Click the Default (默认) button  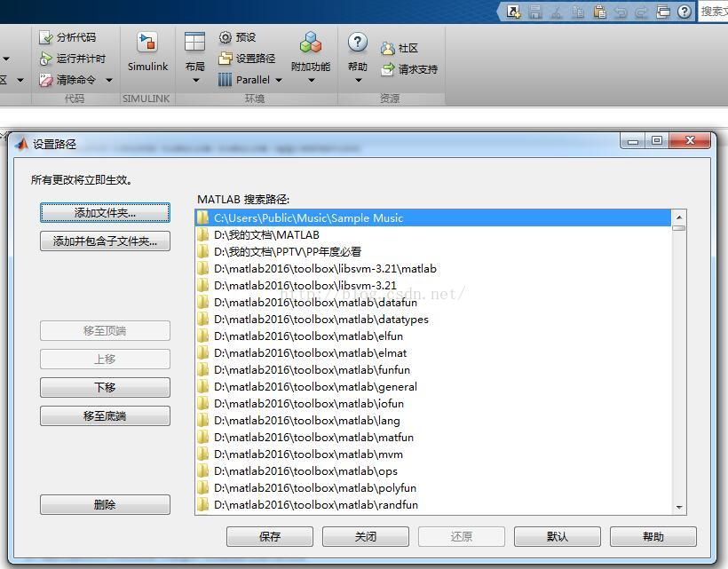(x=558, y=536)
